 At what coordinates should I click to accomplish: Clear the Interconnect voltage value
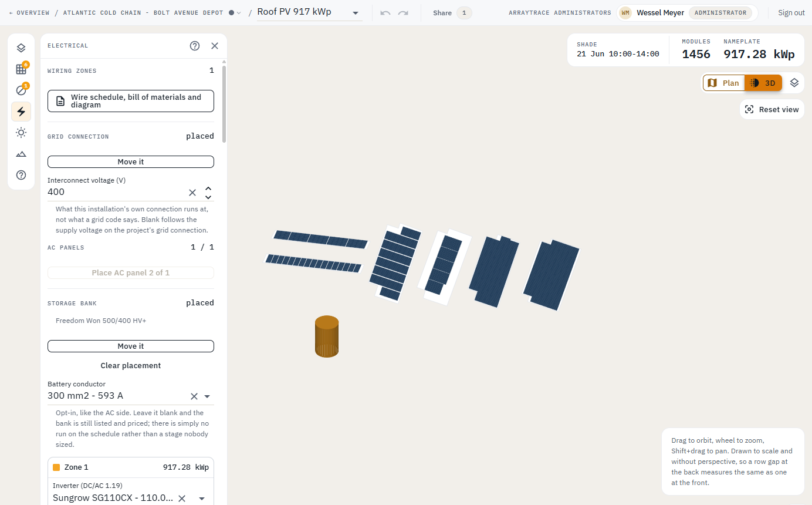point(192,192)
